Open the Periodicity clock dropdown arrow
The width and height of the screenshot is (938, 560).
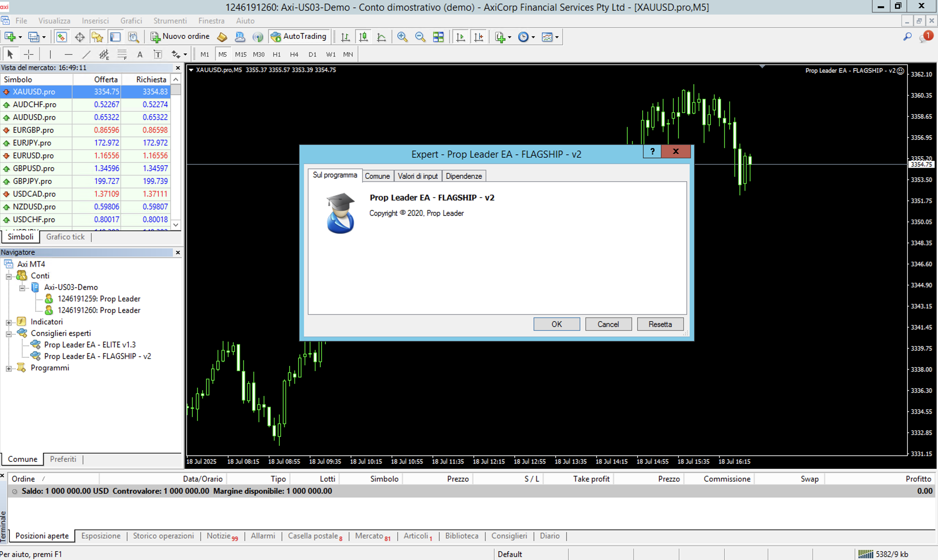[533, 37]
